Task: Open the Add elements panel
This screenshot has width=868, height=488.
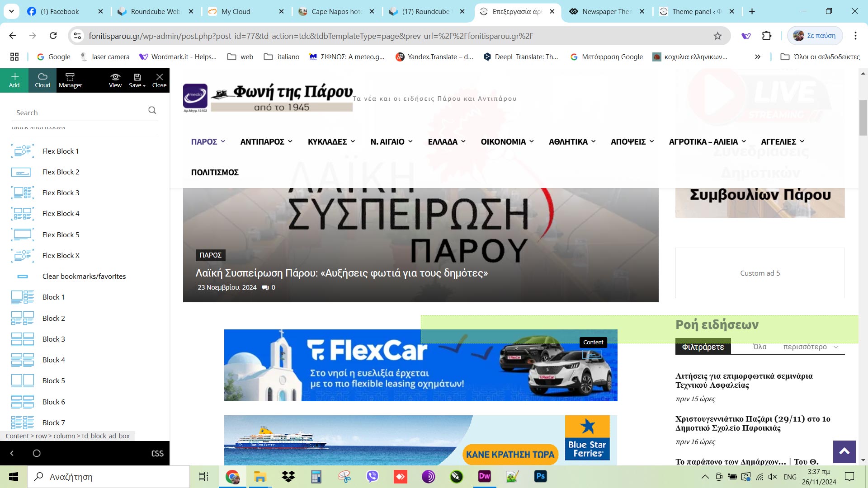Action: pos(14,80)
